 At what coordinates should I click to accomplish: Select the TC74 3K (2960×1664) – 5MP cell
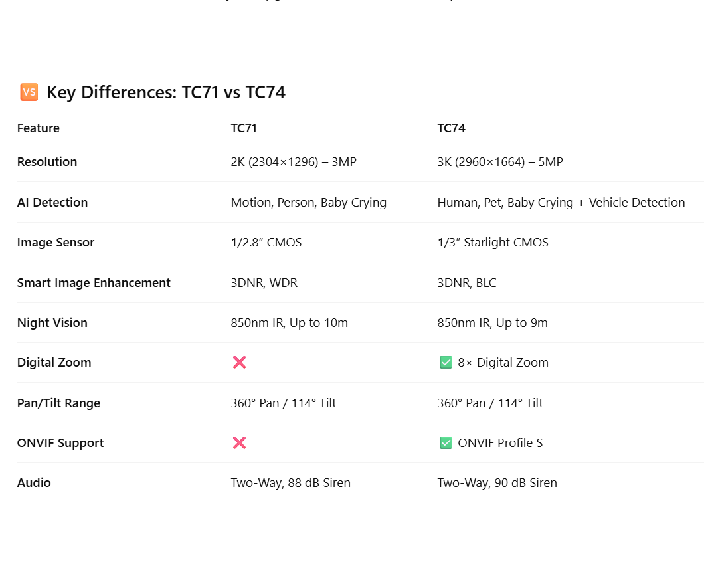500,161
